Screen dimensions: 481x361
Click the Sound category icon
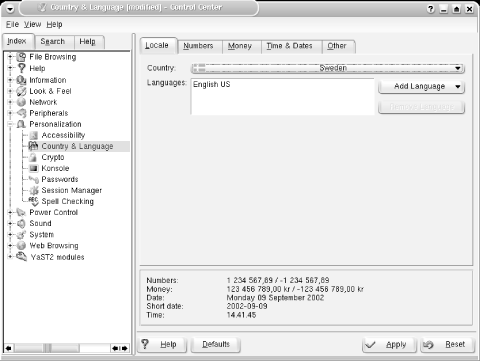pos(21,223)
